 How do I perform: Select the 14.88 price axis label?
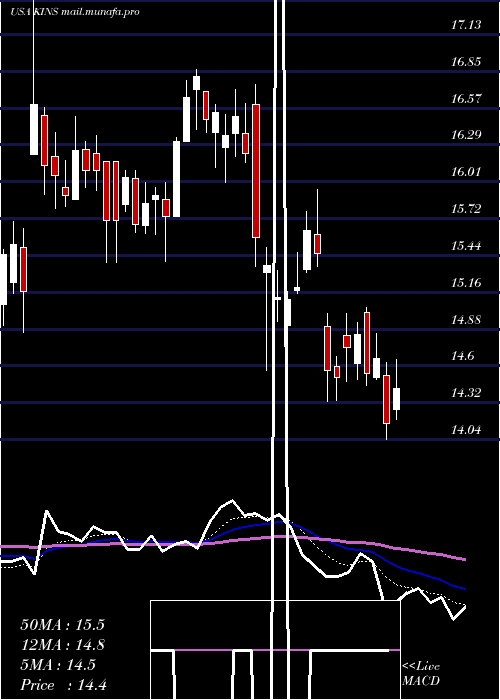coord(466,320)
